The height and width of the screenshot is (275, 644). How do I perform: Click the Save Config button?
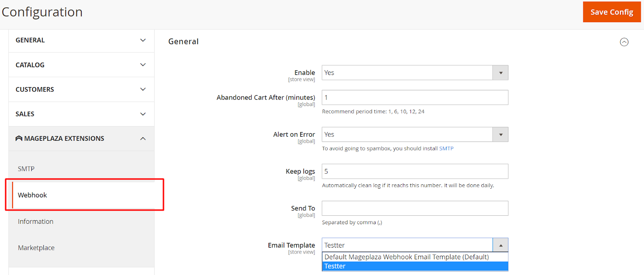click(x=611, y=12)
